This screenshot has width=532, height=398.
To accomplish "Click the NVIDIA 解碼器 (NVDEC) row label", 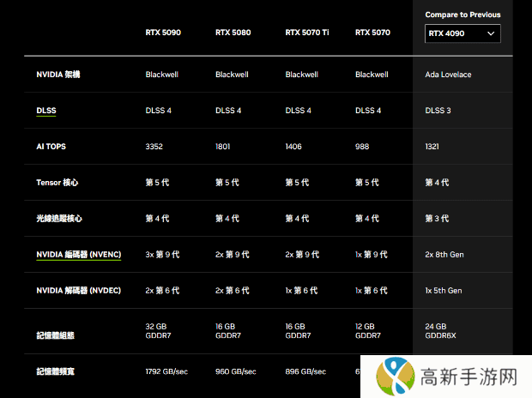I will [x=79, y=291].
